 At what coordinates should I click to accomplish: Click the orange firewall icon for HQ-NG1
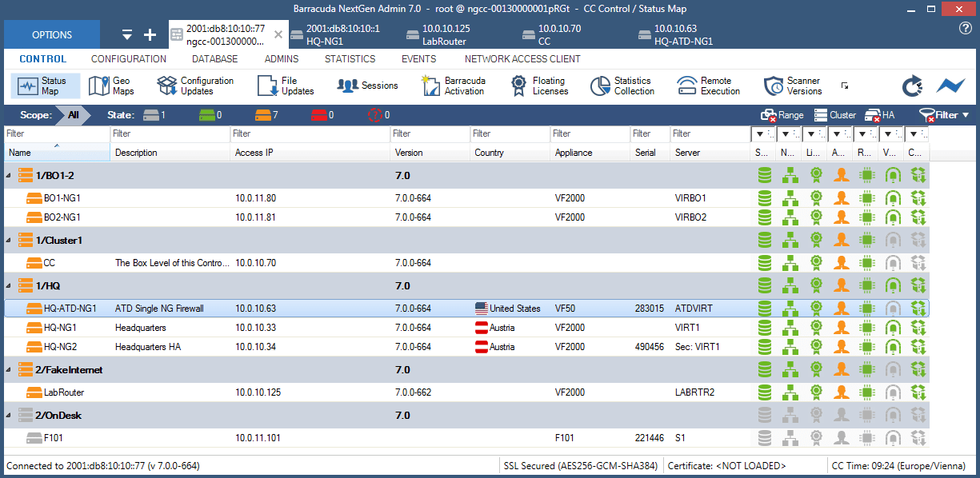coord(34,327)
